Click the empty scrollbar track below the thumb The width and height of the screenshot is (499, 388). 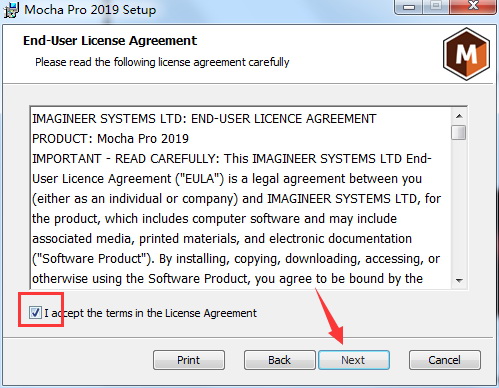coord(459,207)
